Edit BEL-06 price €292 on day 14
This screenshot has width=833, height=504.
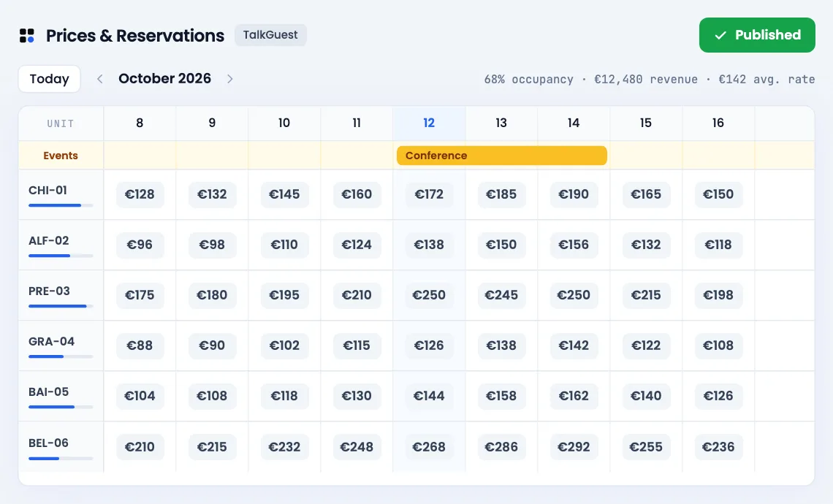[574, 447]
